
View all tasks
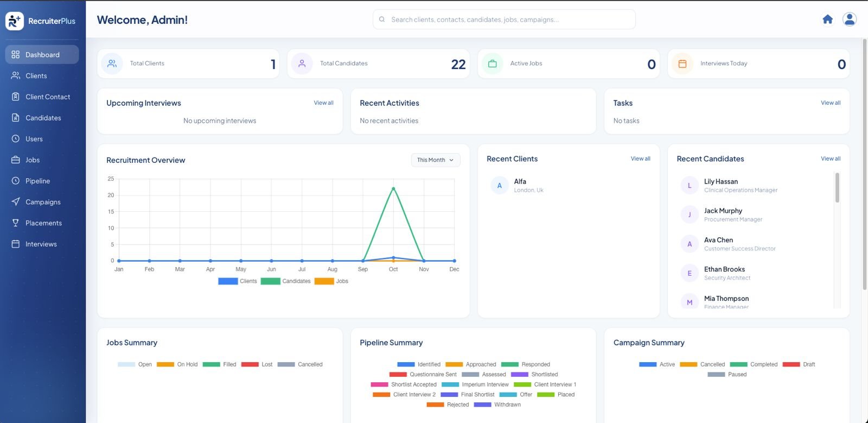831,103
